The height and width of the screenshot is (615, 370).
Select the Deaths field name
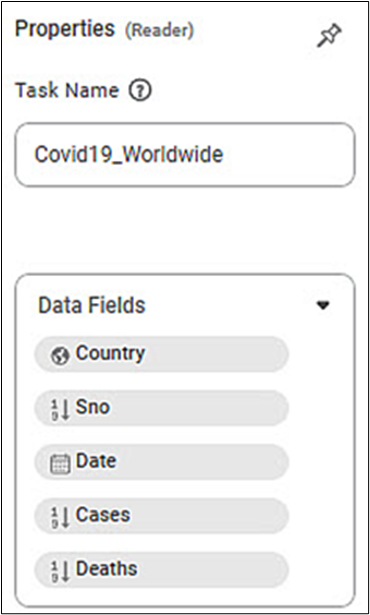pos(106,568)
